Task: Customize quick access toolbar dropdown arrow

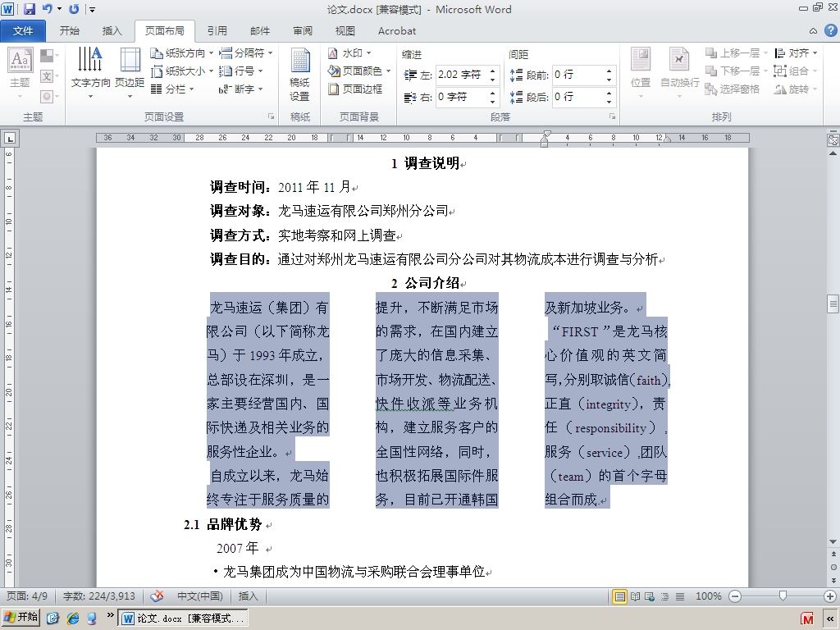Action: [93, 9]
